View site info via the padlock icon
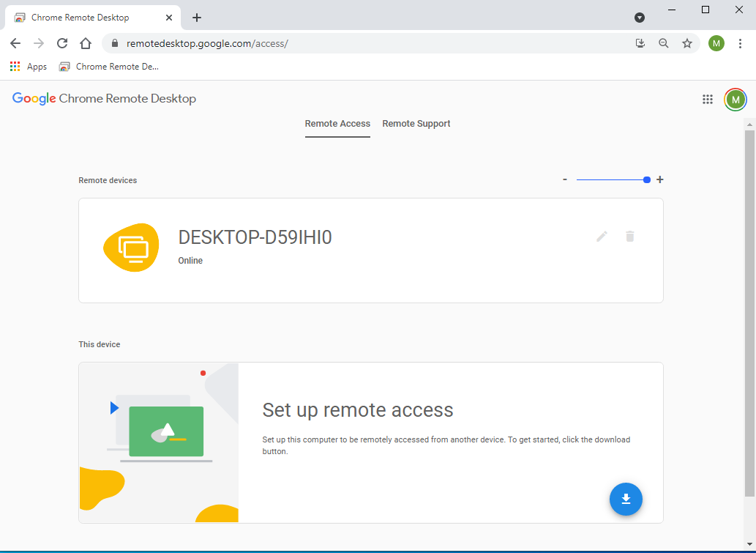Screen dimensions: 756x553 [x=114, y=43]
